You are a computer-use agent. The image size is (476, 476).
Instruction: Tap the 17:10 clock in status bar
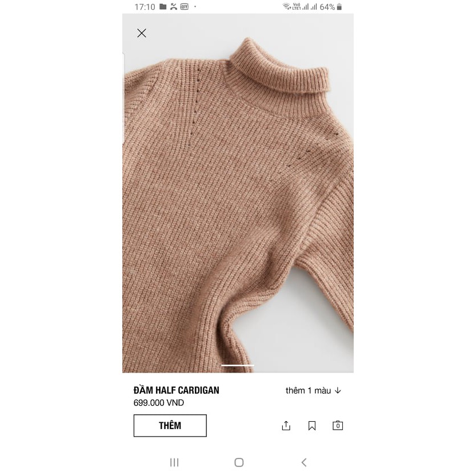pos(145,7)
